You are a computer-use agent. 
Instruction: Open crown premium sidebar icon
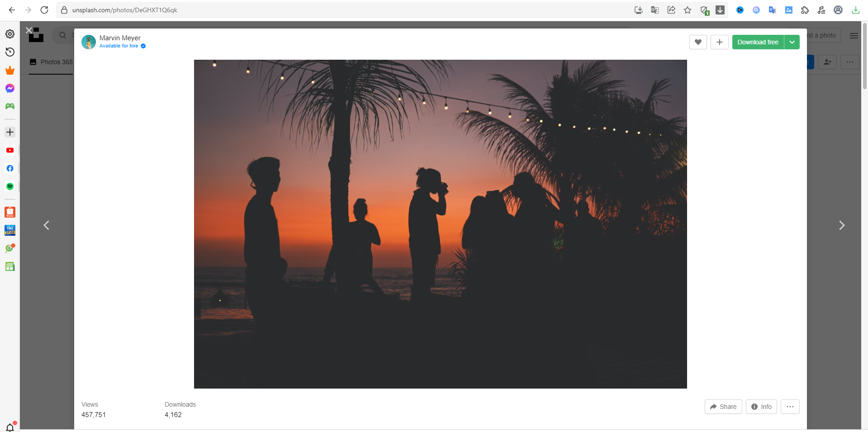[10, 70]
